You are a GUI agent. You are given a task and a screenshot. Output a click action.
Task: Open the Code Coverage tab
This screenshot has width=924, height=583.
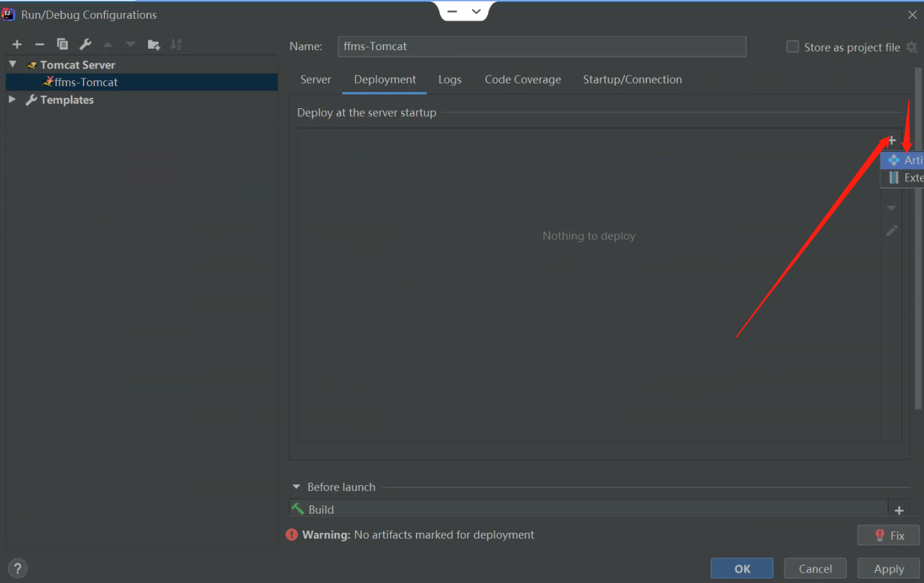pos(523,80)
